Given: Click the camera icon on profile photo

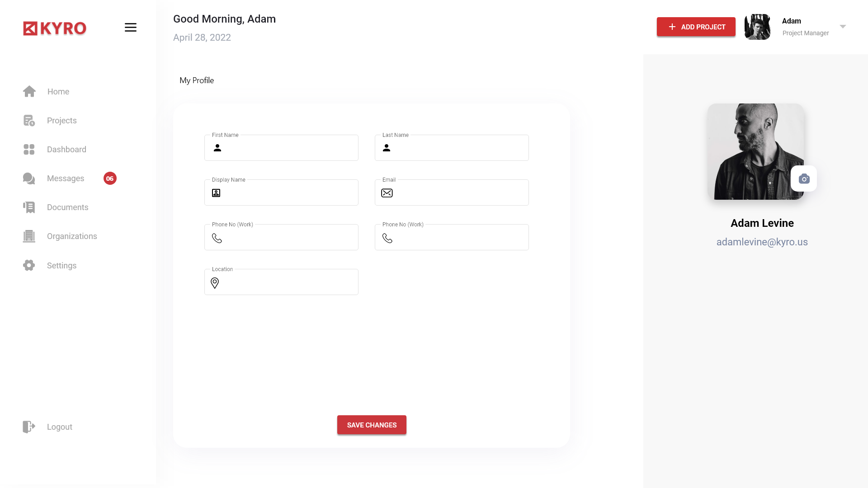Looking at the screenshot, I should pos(804,179).
